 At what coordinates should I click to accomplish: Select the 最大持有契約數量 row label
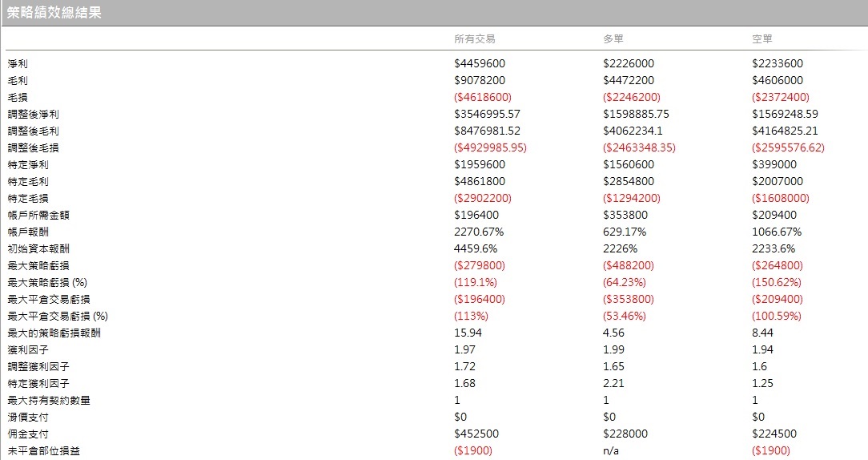click(x=49, y=400)
